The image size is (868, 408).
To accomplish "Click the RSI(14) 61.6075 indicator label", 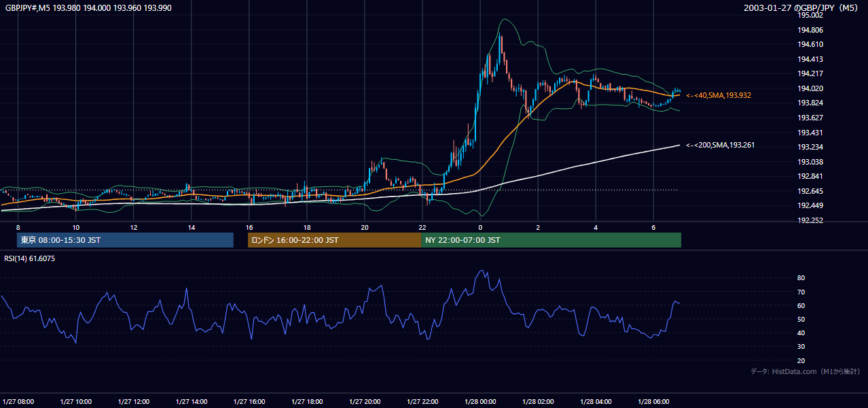I will tap(30, 258).
